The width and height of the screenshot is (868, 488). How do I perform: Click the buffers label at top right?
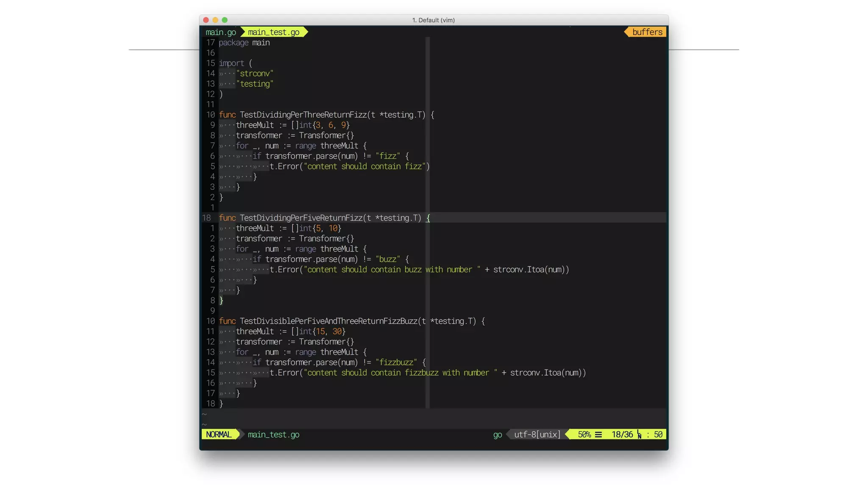(x=647, y=32)
